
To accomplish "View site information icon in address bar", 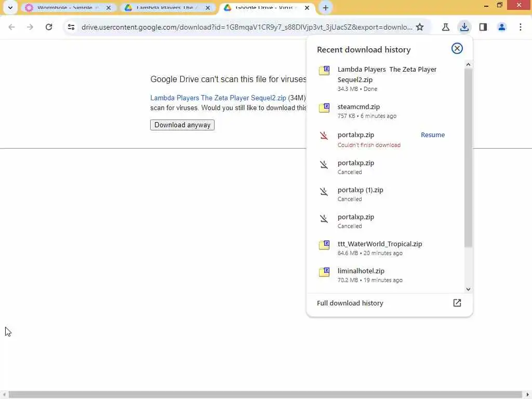I will click(71, 27).
